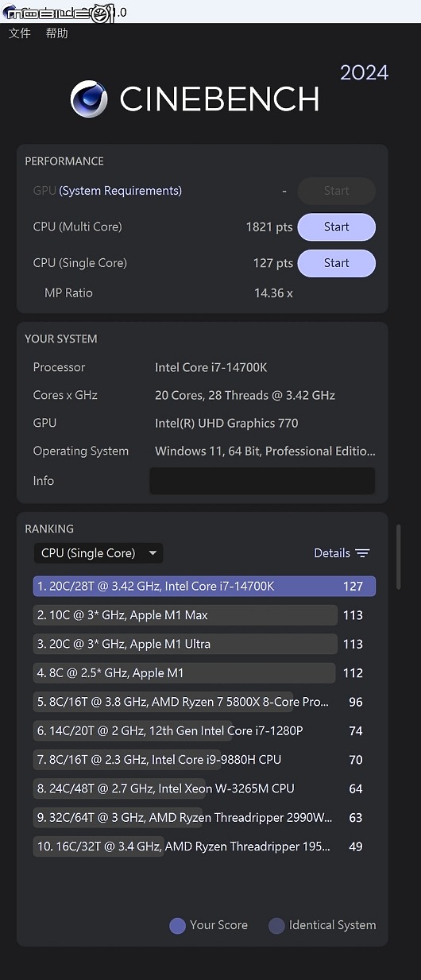
Task: Start the CPU (Single Core) benchmark
Action: point(336,263)
